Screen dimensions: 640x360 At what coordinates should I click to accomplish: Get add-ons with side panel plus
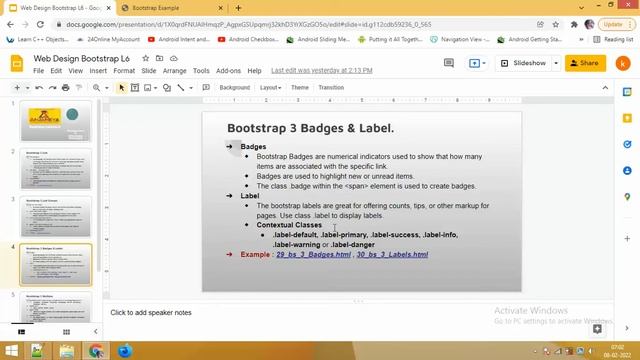click(x=627, y=238)
